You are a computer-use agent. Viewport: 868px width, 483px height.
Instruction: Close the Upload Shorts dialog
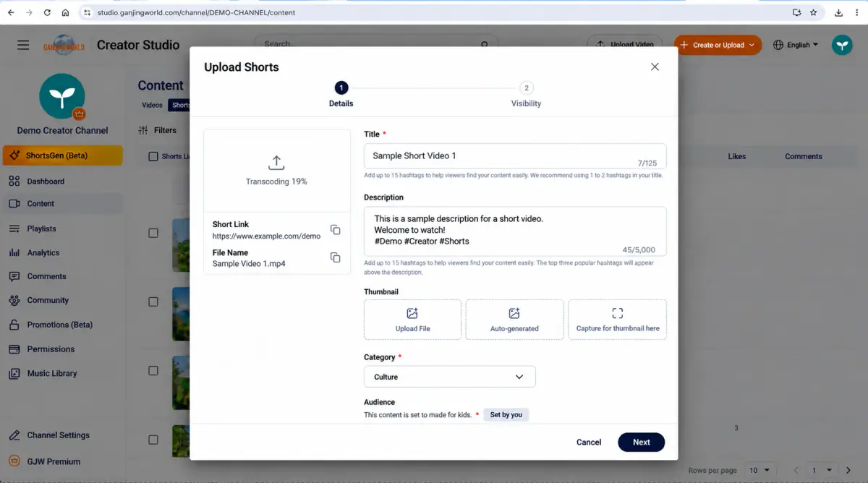pyautogui.click(x=655, y=67)
